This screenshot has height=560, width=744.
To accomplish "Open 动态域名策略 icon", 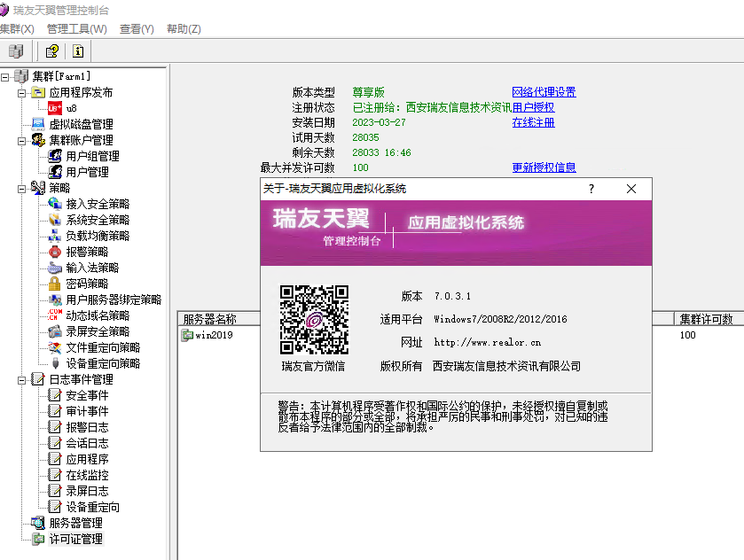I will click(x=55, y=315).
